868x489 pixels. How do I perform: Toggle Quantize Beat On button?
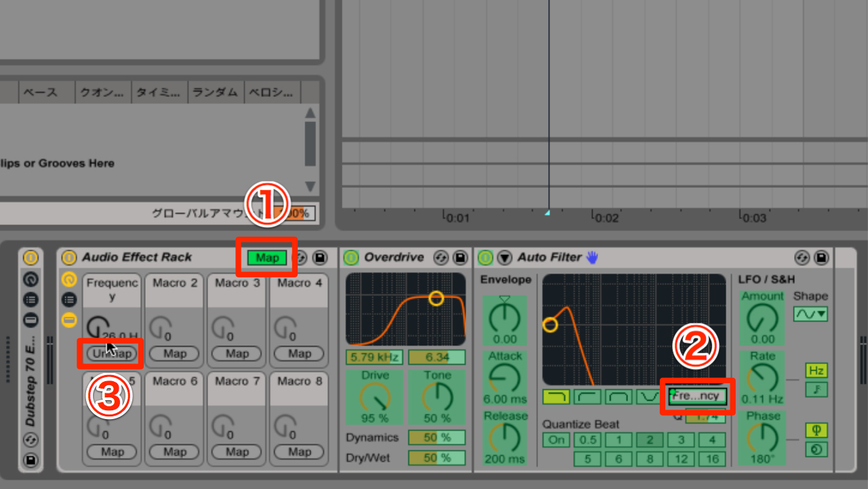pyautogui.click(x=556, y=439)
